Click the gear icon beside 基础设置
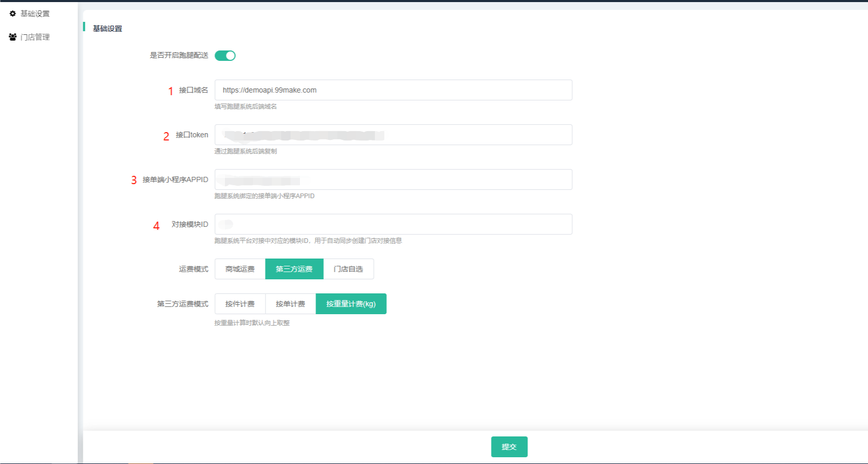 [x=12, y=14]
